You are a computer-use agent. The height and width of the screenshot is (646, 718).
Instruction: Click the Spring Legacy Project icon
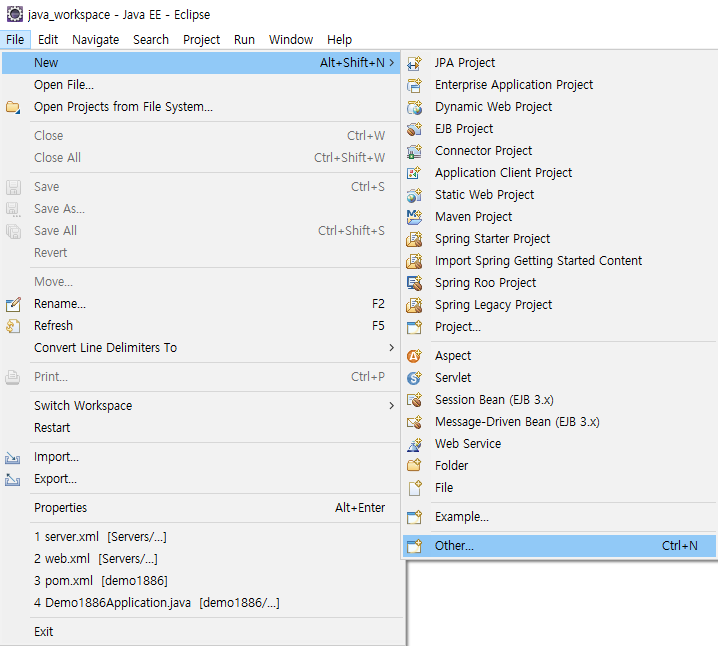[x=414, y=305]
